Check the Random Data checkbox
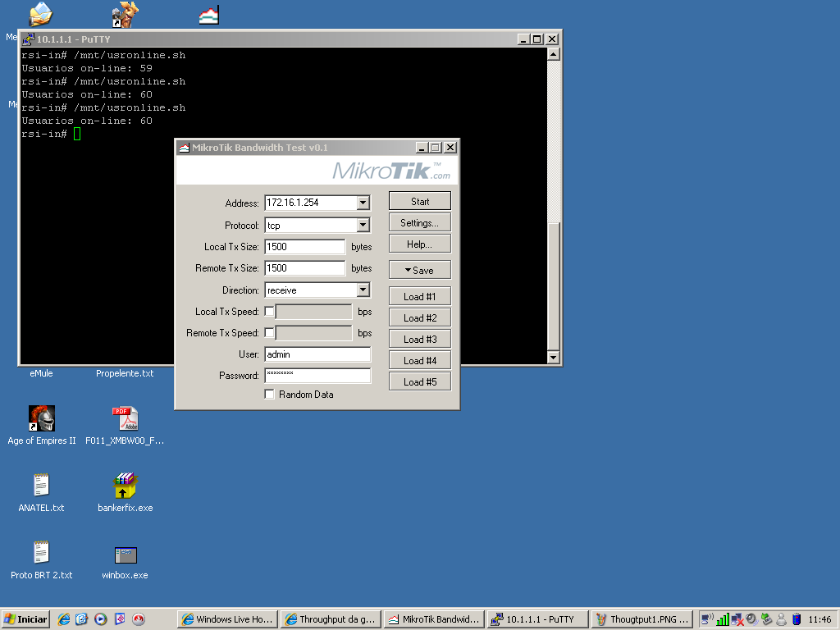This screenshot has width=840, height=630. point(269,395)
